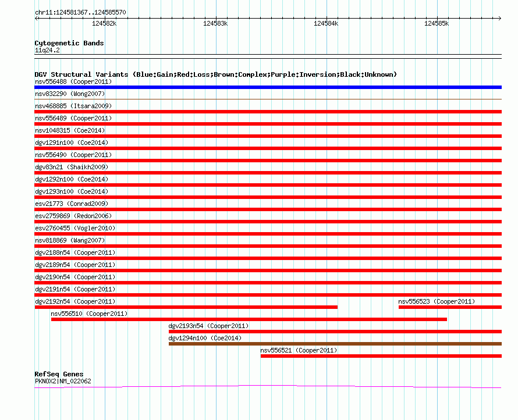Click dgv2190n54 (Cooper2011) label

point(75,277)
